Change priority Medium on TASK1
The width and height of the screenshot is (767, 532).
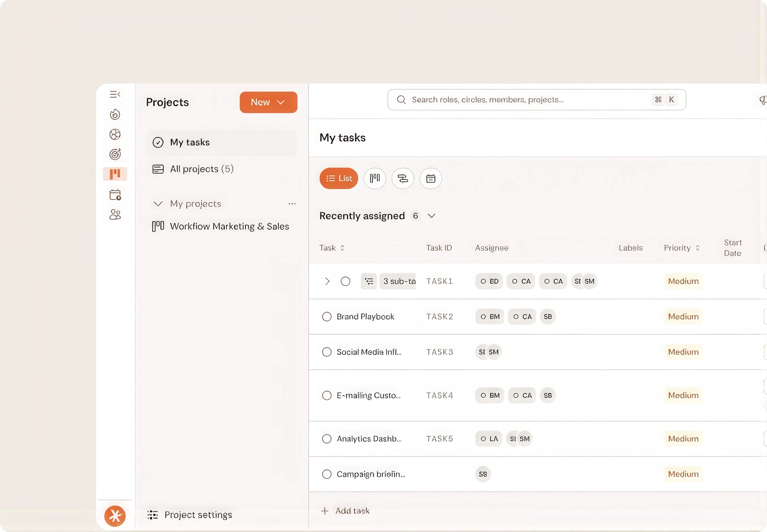point(683,281)
